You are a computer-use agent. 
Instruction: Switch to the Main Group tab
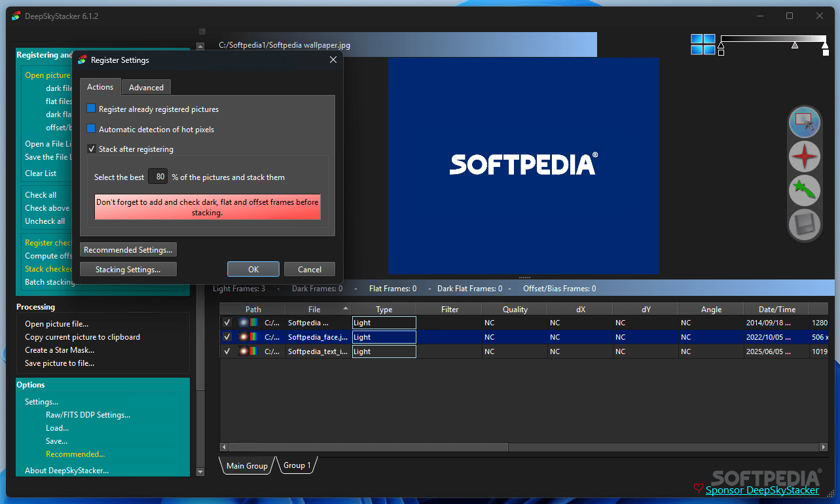click(x=247, y=466)
